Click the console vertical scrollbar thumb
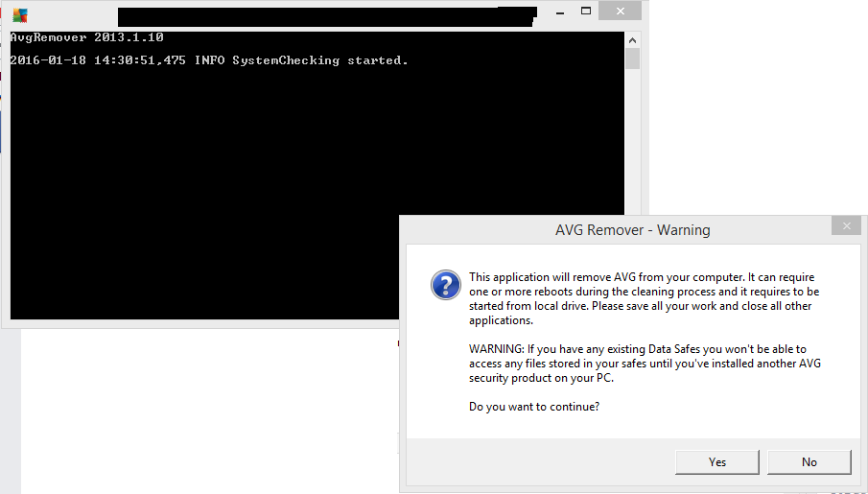Image resolution: width=868 pixels, height=494 pixels. [x=632, y=59]
